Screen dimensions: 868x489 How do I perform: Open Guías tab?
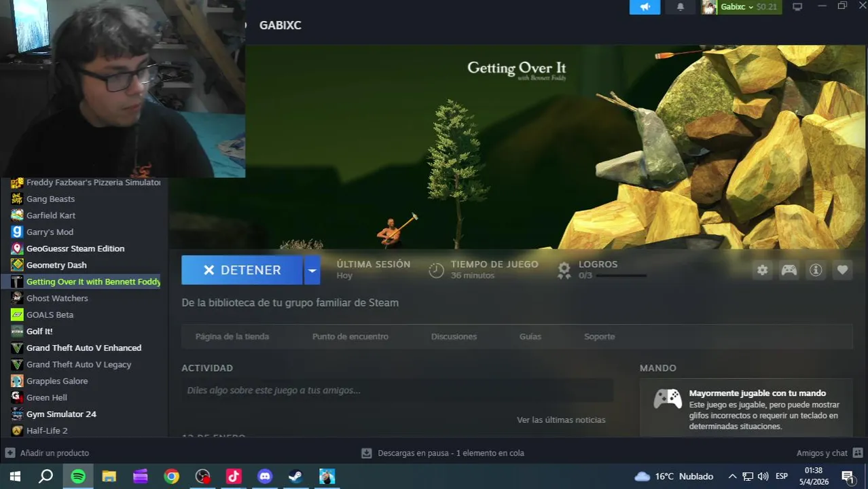click(530, 336)
